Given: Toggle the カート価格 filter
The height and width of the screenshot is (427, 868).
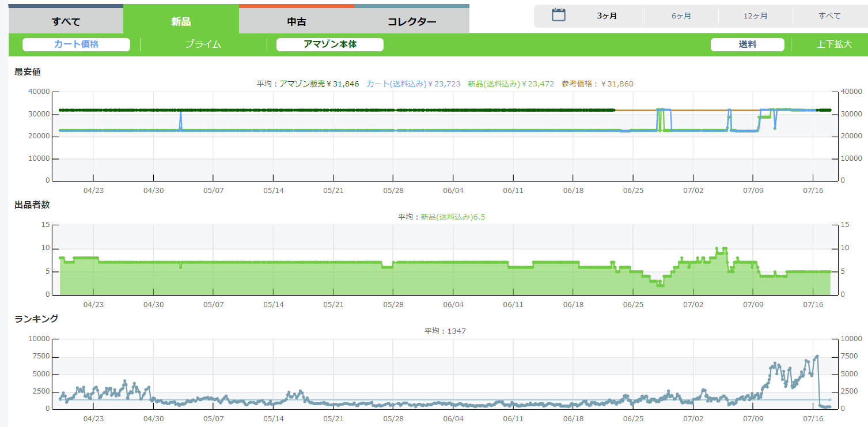Looking at the screenshot, I should (76, 44).
